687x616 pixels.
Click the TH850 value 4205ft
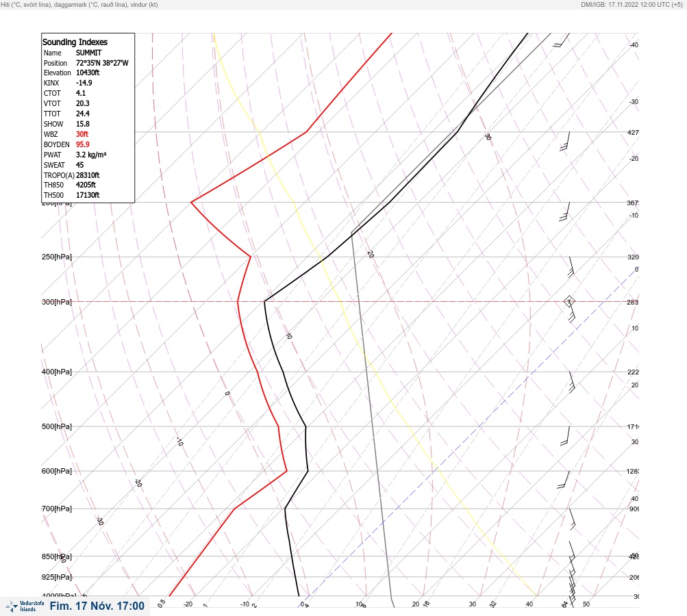86,185
